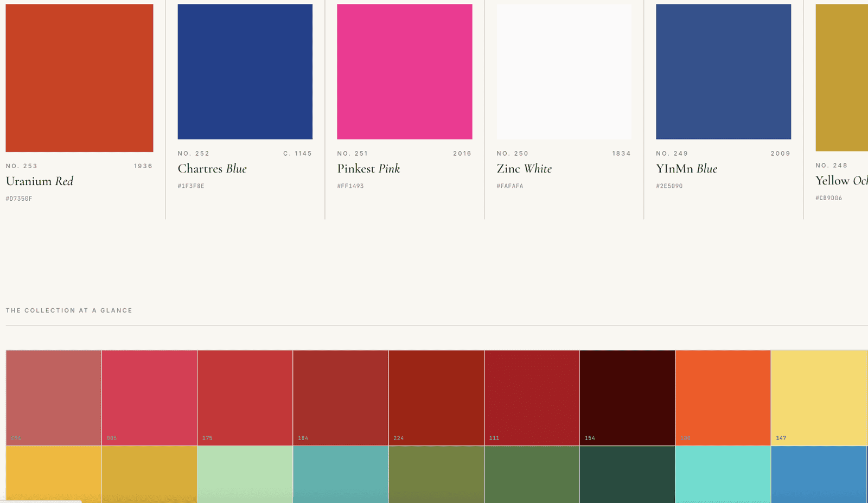868x503 pixels.
Task: Click hex code #2E5090
Action: [x=669, y=186]
